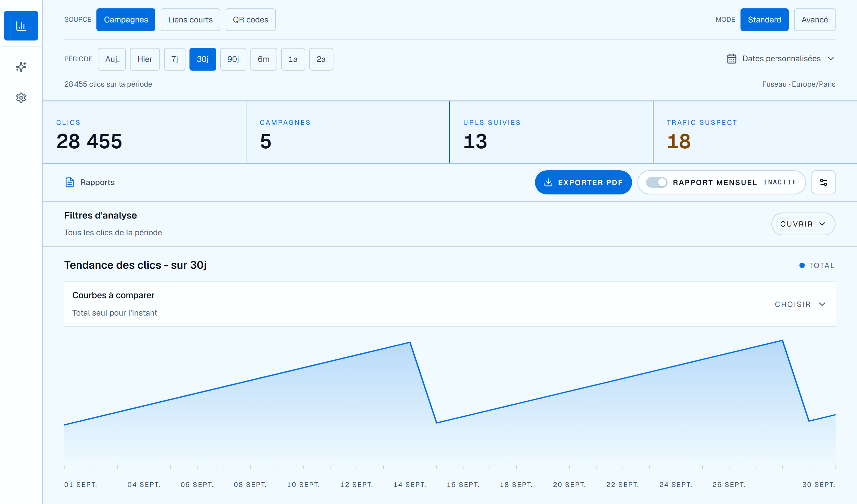Viewport: 857px width, 504px height.
Task: Click the Total legend item
Action: click(817, 265)
